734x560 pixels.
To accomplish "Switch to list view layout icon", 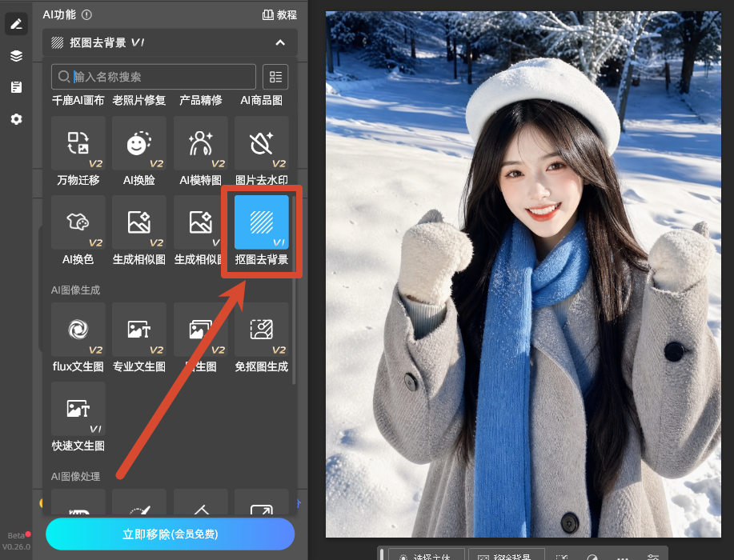I will [x=275, y=77].
